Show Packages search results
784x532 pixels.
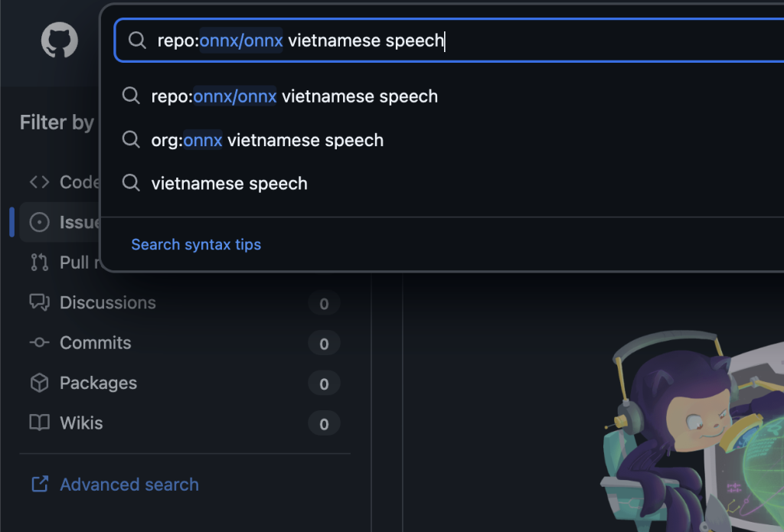click(x=98, y=383)
